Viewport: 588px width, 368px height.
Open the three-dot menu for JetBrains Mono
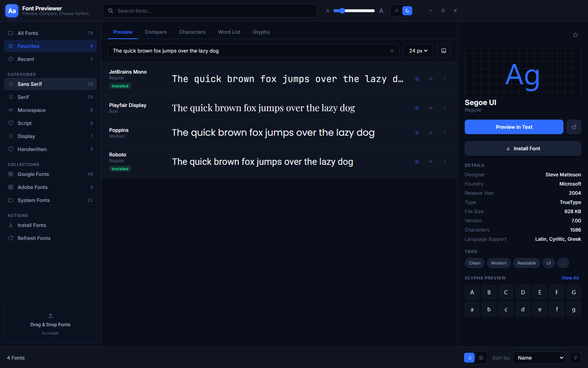pyautogui.click(x=444, y=79)
